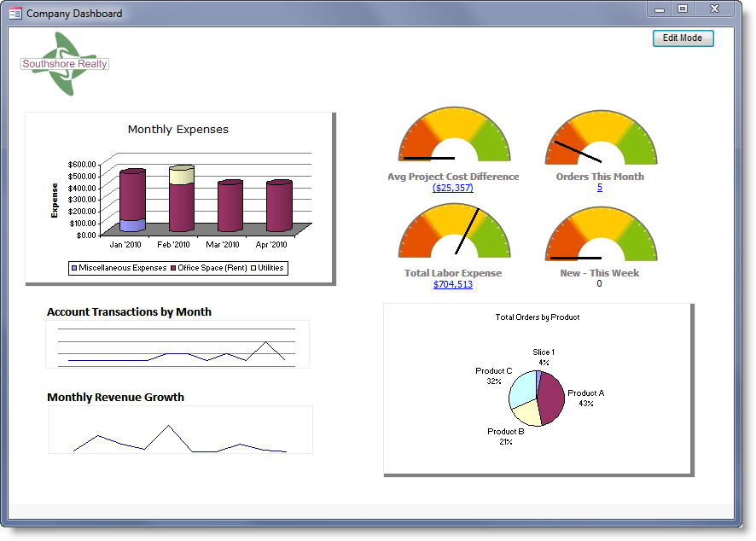Image resolution: width=756 pixels, height=541 pixels.
Task: Select the Avg Project Cost Difference gauge
Action: 453,137
